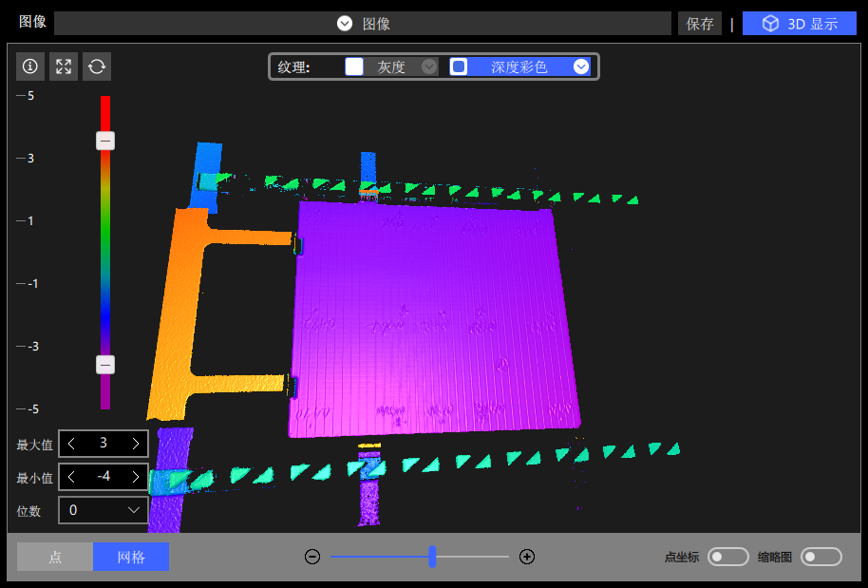The image size is (868, 588).
Task: Click the zoom slider handle
Action: tap(432, 557)
